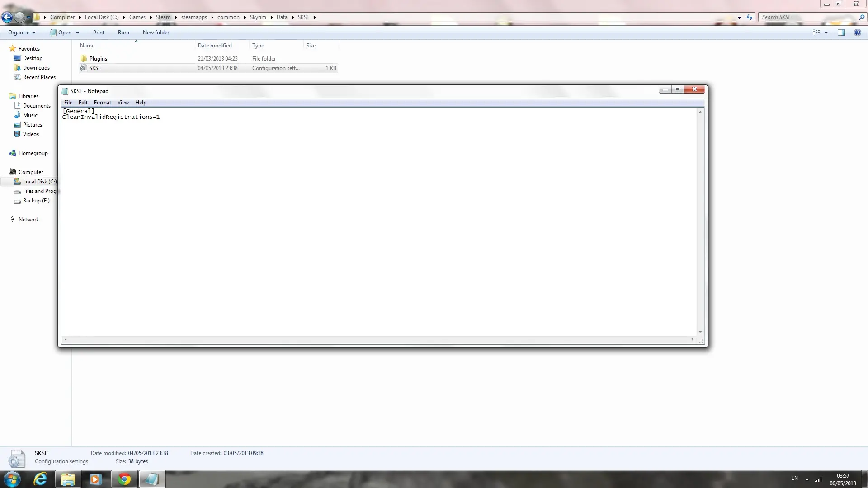Viewport: 868px width, 488px height.
Task: Select the View menu in Notepad
Action: [x=123, y=103]
